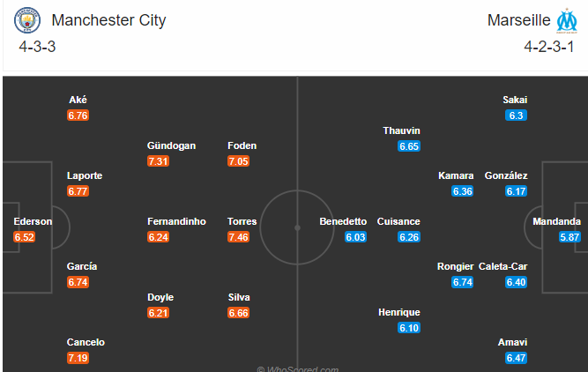Select player name Aké
588x372 pixels.
point(78,100)
